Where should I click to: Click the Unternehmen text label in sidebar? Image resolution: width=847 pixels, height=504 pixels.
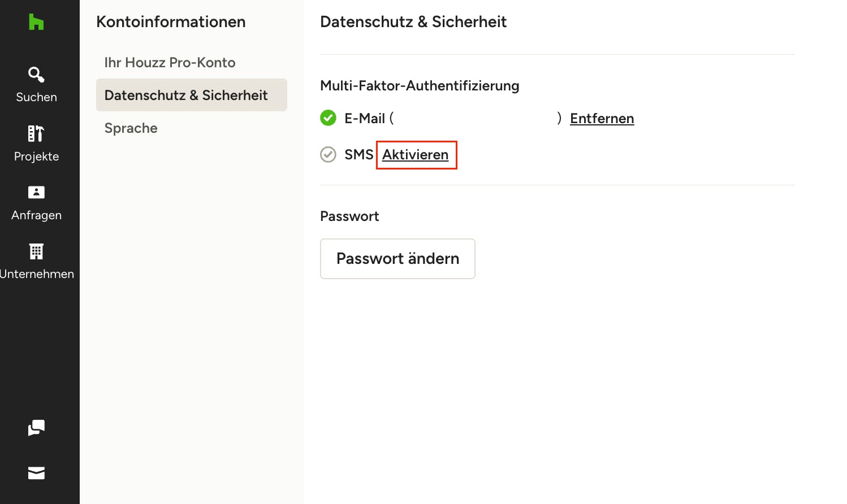tap(37, 274)
